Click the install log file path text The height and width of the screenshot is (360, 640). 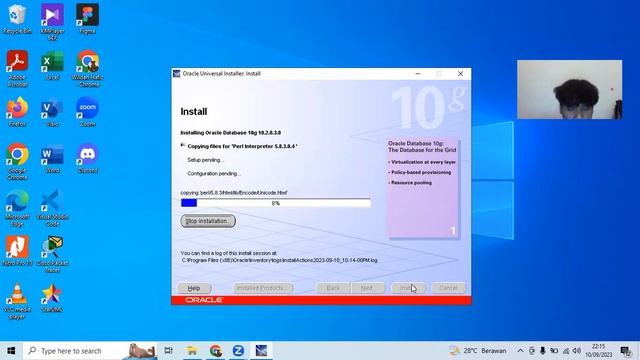(279, 260)
